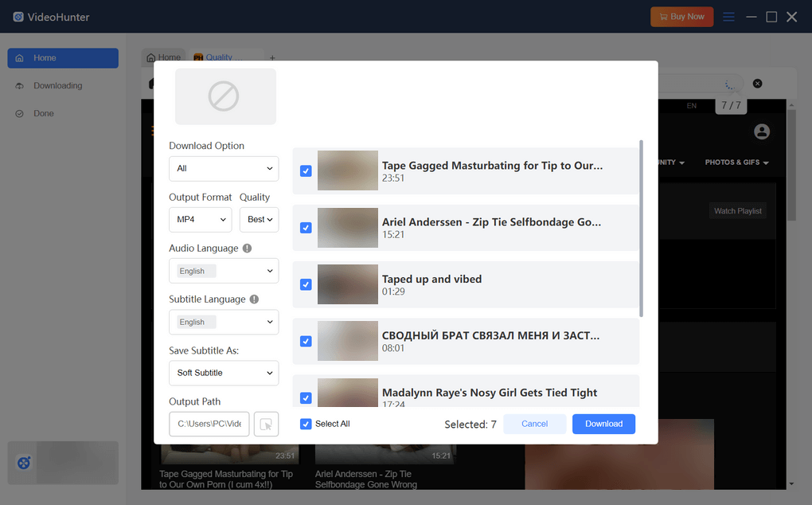Image resolution: width=812 pixels, height=505 pixels.
Task: Click the round X icon beside address bar
Action: (x=757, y=84)
